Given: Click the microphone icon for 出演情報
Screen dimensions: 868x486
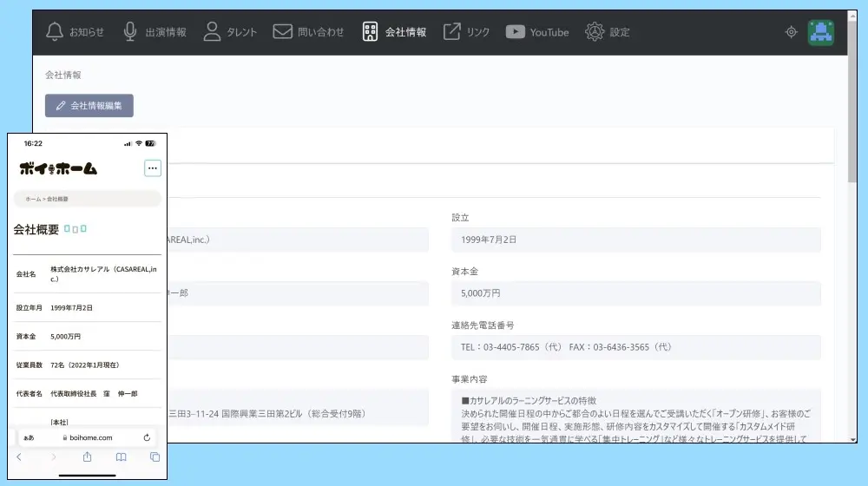Looking at the screenshot, I should (130, 31).
